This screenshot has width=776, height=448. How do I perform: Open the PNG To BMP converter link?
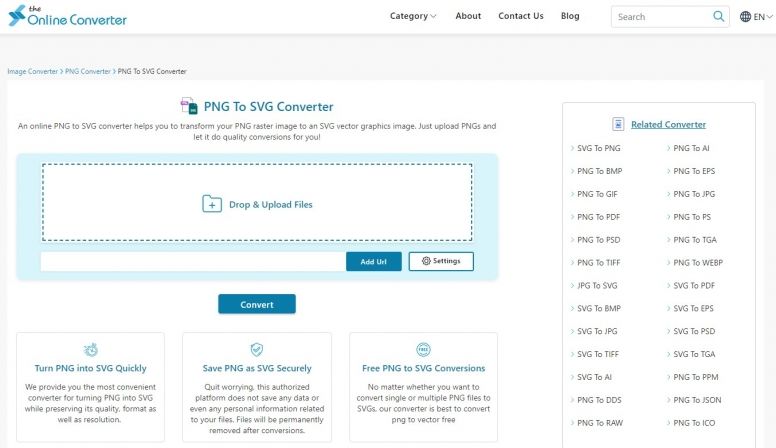599,171
